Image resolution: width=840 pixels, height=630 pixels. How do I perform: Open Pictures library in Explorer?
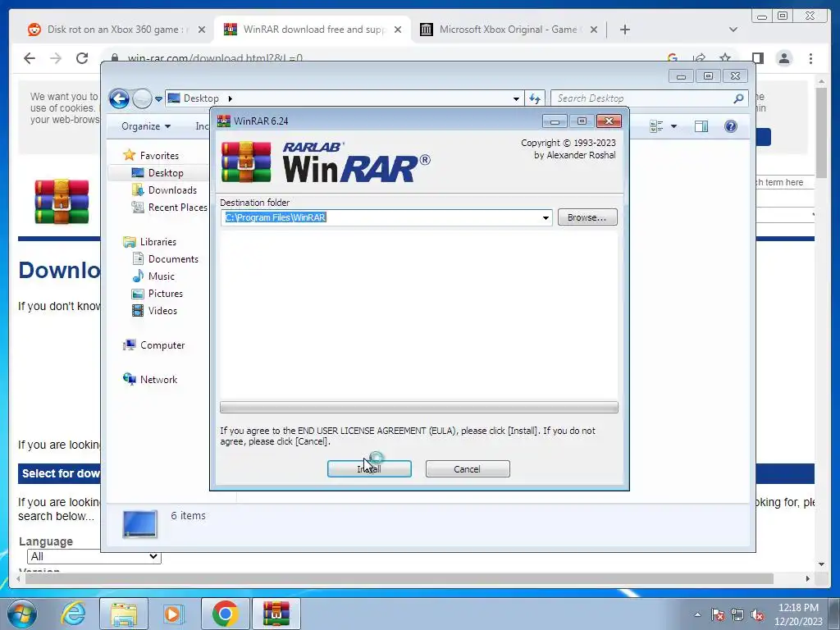click(165, 294)
